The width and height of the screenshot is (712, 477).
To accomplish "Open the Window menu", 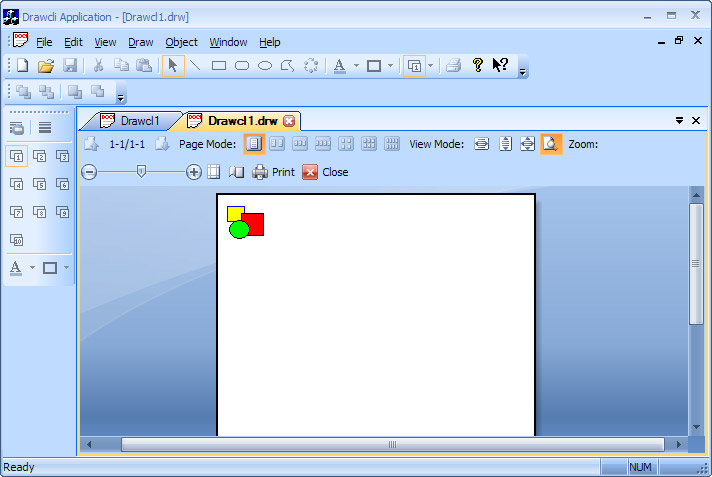I will pyautogui.click(x=228, y=42).
